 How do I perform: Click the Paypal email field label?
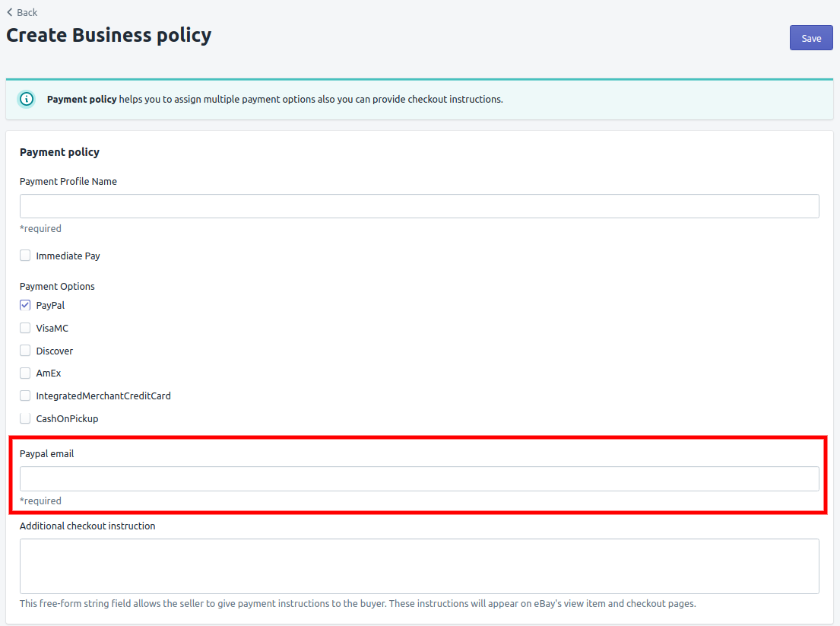coord(46,453)
